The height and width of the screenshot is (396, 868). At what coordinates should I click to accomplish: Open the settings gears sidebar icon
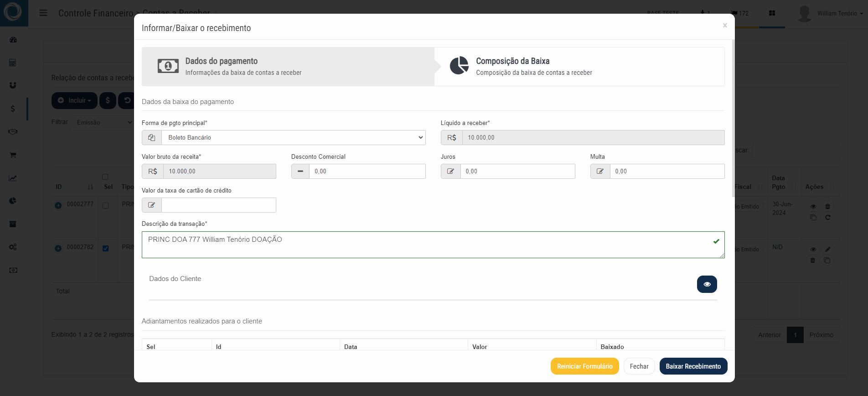pyautogui.click(x=13, y=247)
